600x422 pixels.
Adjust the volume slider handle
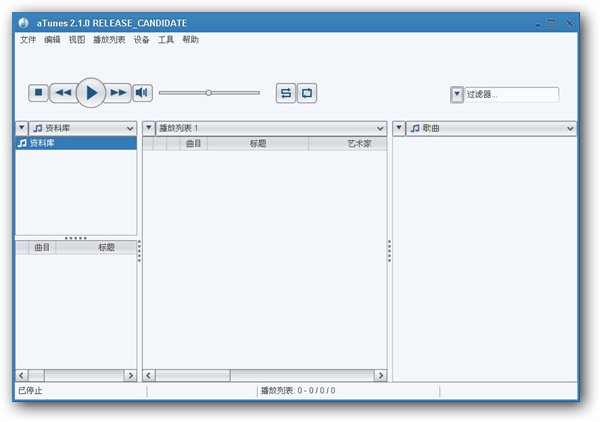[x=209, y=93]
